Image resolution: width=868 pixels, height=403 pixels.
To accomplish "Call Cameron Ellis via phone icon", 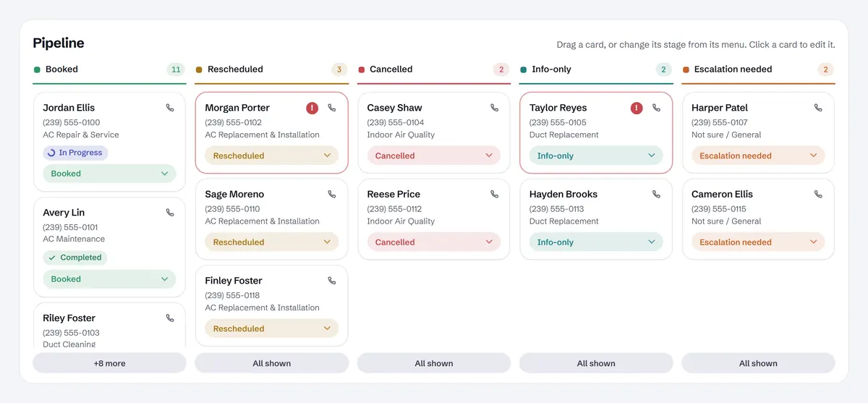I will [819, 195].
